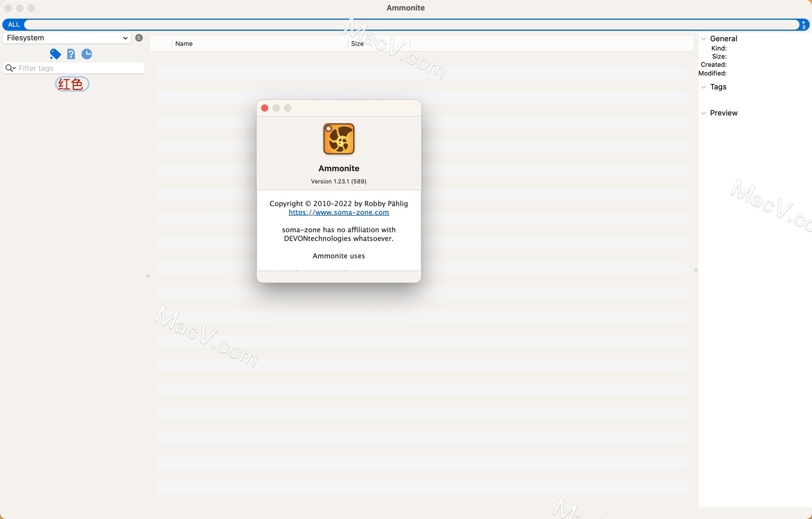
Task: Click the right inspector splitter handle dot
Action: pos(696,270)
